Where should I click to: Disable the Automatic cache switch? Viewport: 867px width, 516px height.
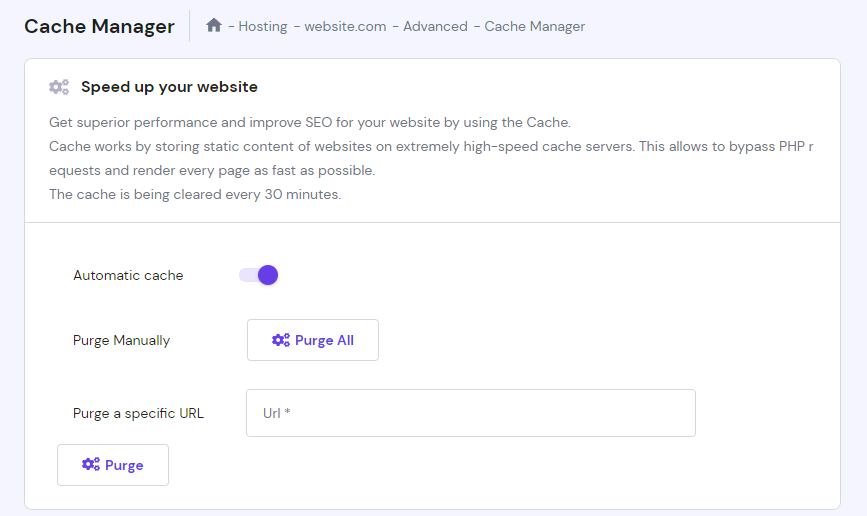(x=258, y=275)
